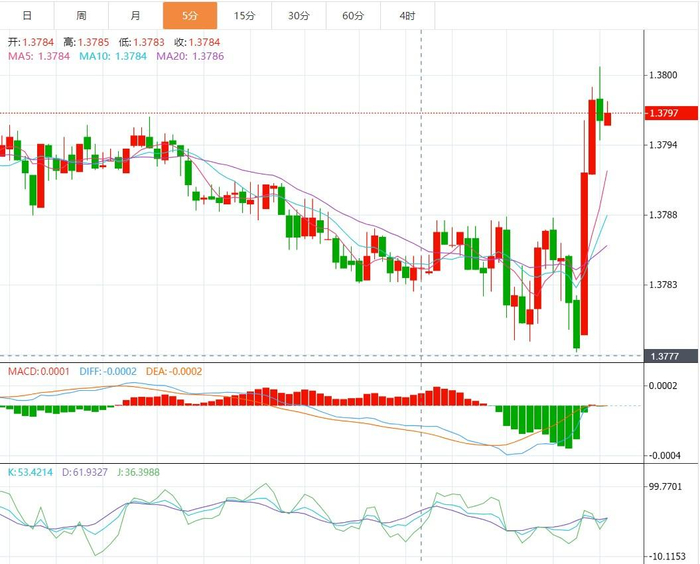Screen dimensions: 700x564
Task: Open the 60分 timeframe tab
Action: pyautogui.click(x=354, y=16)
